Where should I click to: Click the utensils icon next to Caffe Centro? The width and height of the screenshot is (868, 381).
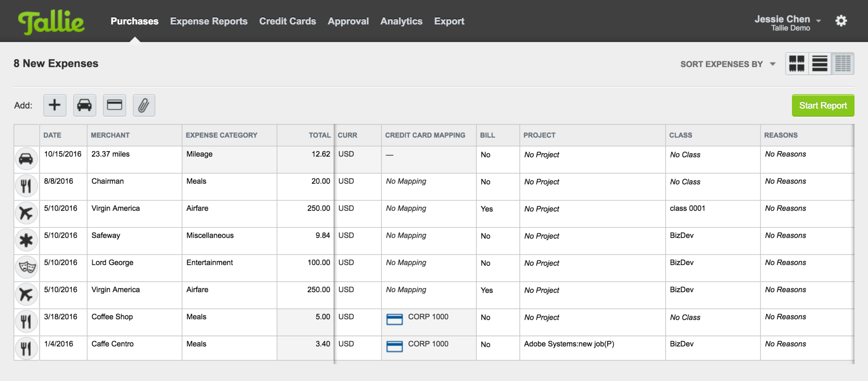(26, 348)
